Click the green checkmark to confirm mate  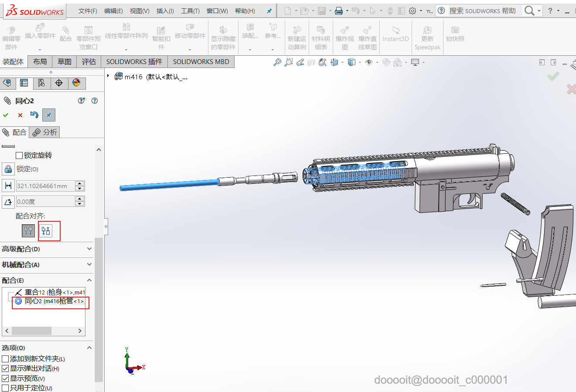click(6, 115)
